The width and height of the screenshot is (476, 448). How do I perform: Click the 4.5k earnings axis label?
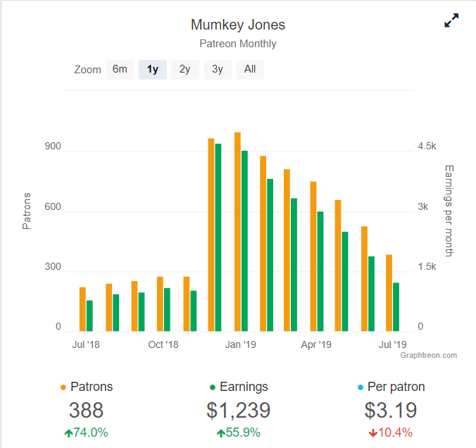(x=427, y=147)
